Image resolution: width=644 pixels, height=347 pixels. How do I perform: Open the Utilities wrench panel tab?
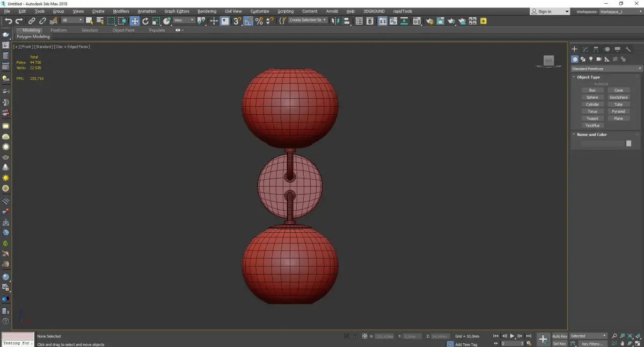point(628,49)
